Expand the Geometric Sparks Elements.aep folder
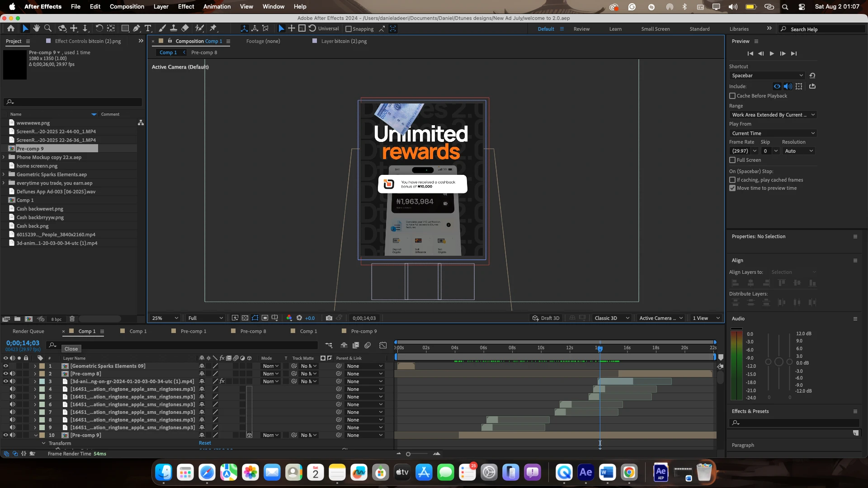Image resolution: width=868 pixels, height=488 pixels. tap(4, 174)
